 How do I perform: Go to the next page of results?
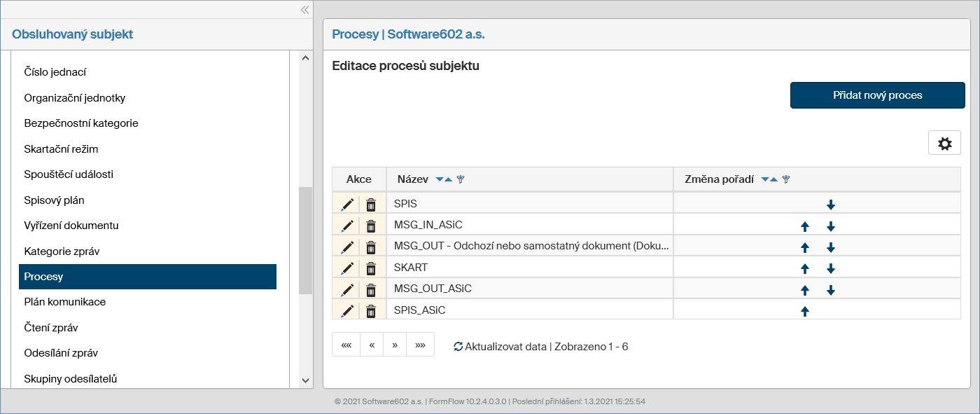395,345
